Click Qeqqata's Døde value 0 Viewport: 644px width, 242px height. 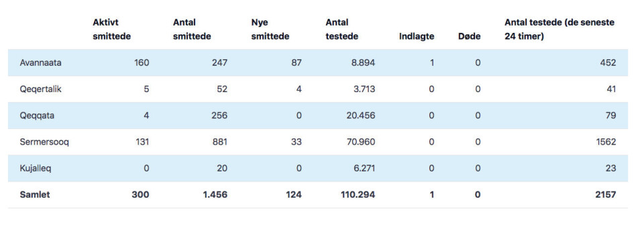[x=478, y=116]
